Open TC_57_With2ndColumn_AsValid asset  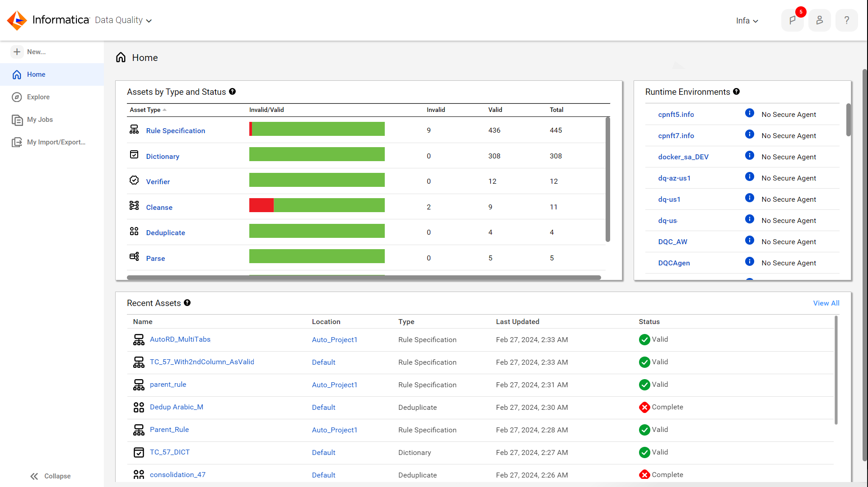[202, 362]
